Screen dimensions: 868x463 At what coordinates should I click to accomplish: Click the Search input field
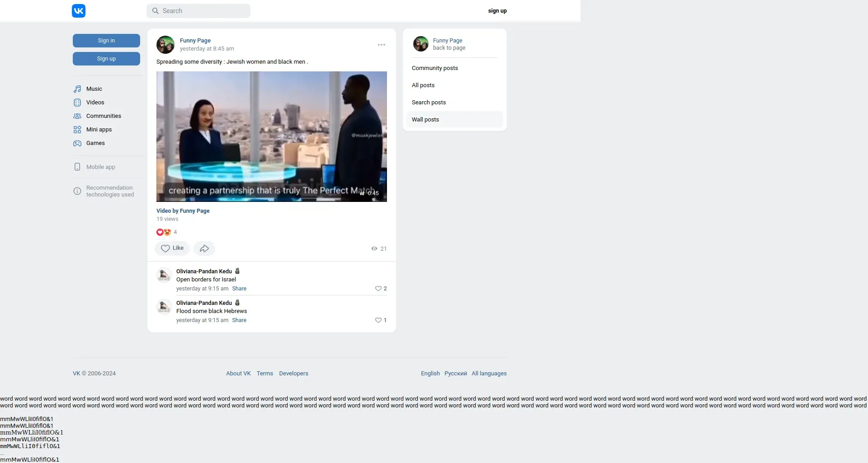(x=198, y=11)
